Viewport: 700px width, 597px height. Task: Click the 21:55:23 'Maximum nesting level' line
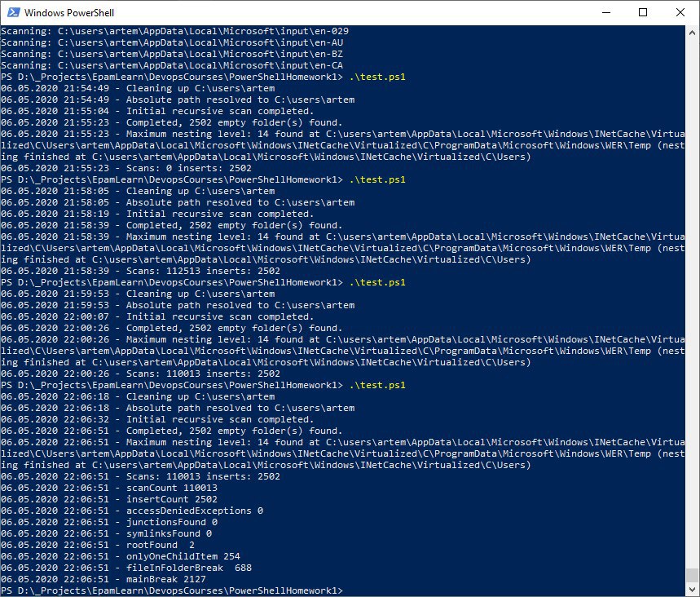[342, 145]
